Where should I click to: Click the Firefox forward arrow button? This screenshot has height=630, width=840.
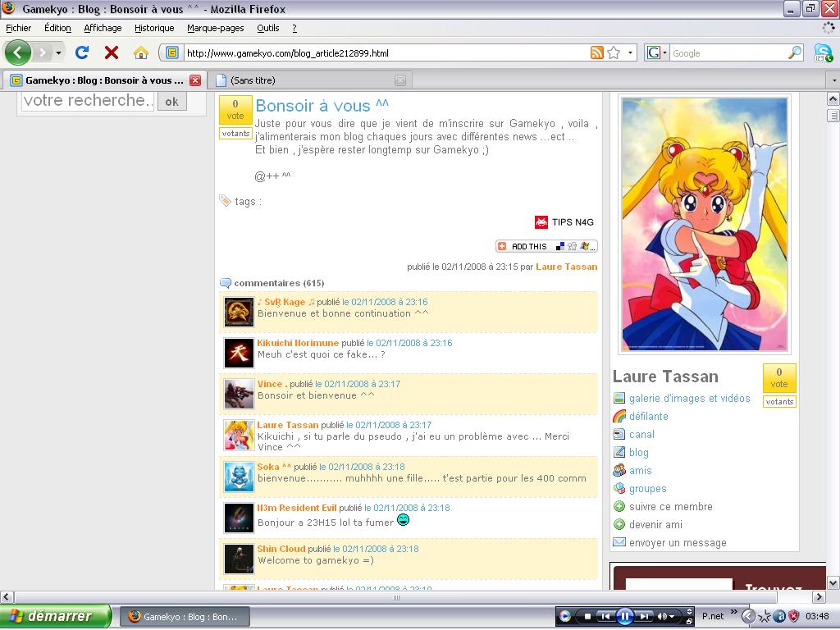click(x=41, y=52)
